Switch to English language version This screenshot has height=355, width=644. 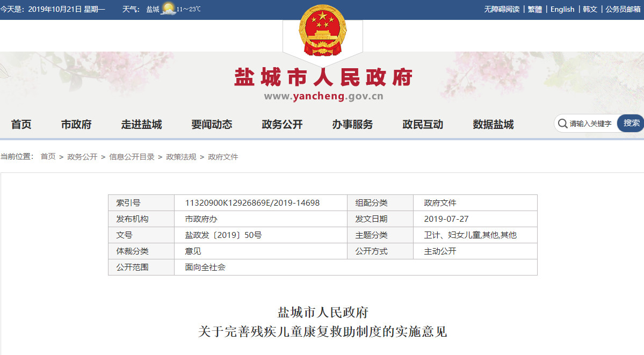[562, 9]
